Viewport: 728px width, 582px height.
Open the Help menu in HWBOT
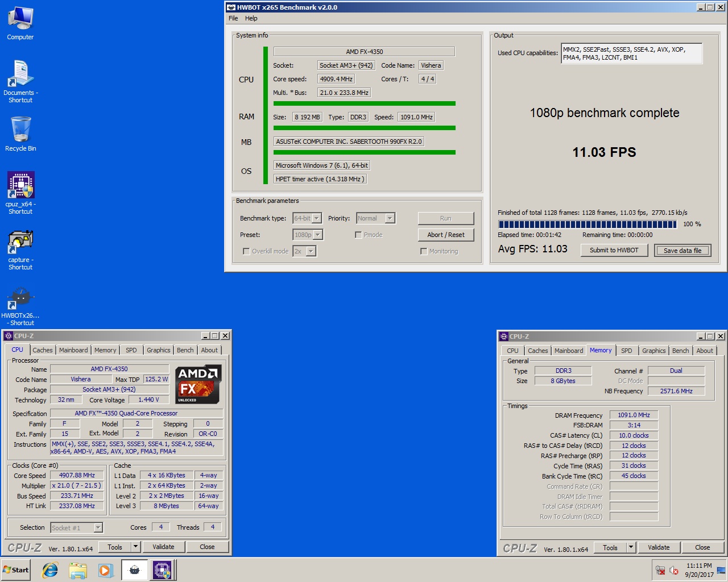pos(251,18)
